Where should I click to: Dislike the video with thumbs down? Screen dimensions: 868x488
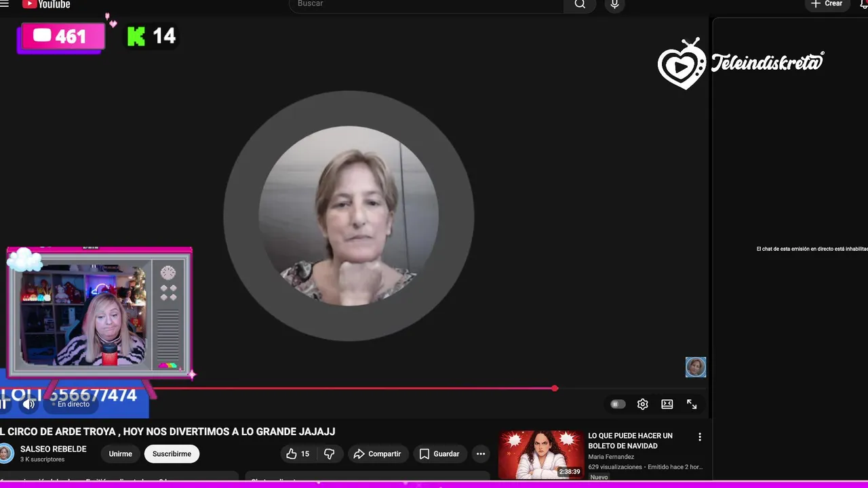coord(330,454)
